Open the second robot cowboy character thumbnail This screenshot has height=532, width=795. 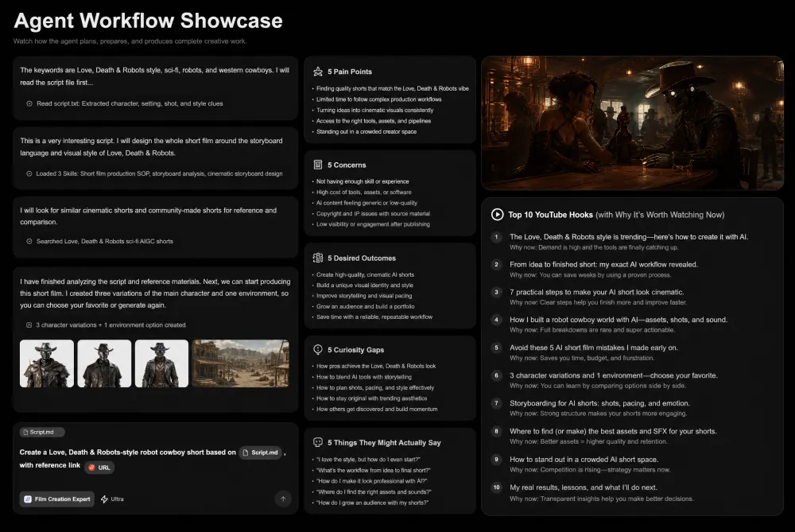104,363
